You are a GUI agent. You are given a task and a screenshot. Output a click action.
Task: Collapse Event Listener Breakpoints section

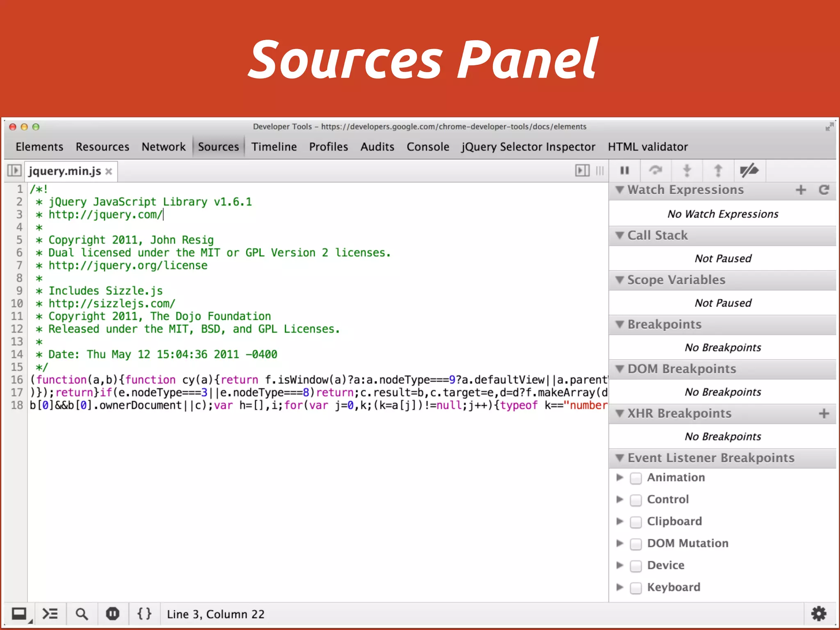(x=620, y=458)
